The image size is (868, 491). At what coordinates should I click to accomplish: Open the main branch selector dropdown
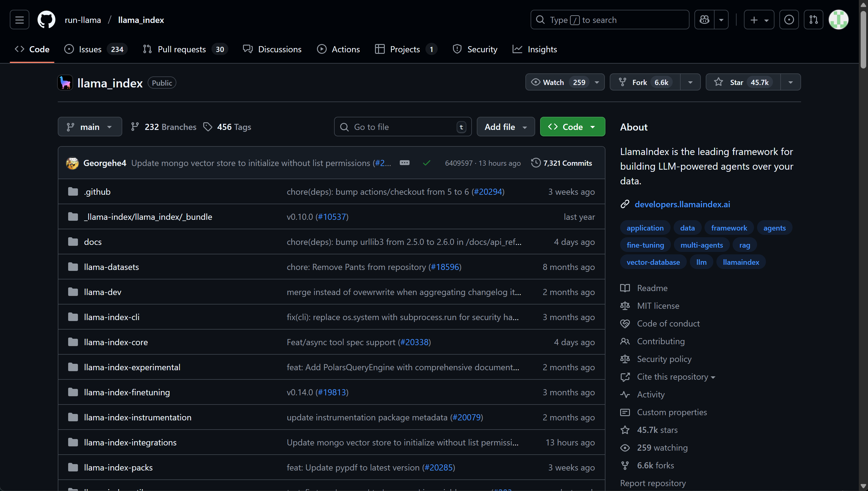coord(90,127)
